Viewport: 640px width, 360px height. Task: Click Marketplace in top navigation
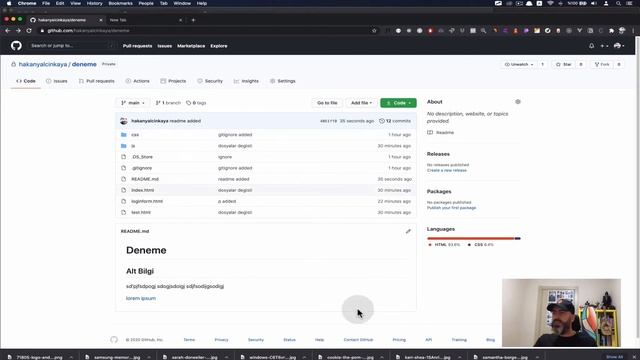click(191, 46)
